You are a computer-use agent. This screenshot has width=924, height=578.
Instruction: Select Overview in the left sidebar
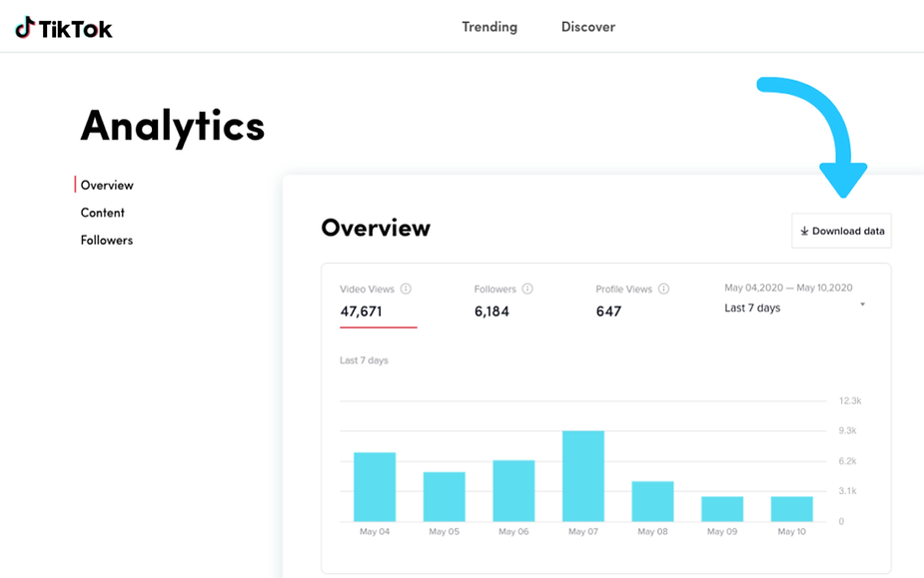(107, 185)
